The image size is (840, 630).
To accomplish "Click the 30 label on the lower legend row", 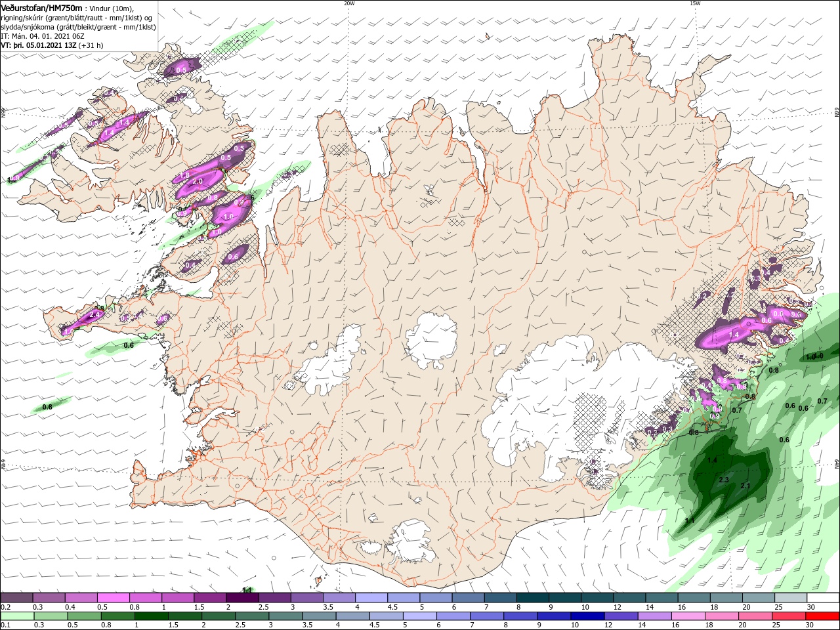I will pos(810,625).
